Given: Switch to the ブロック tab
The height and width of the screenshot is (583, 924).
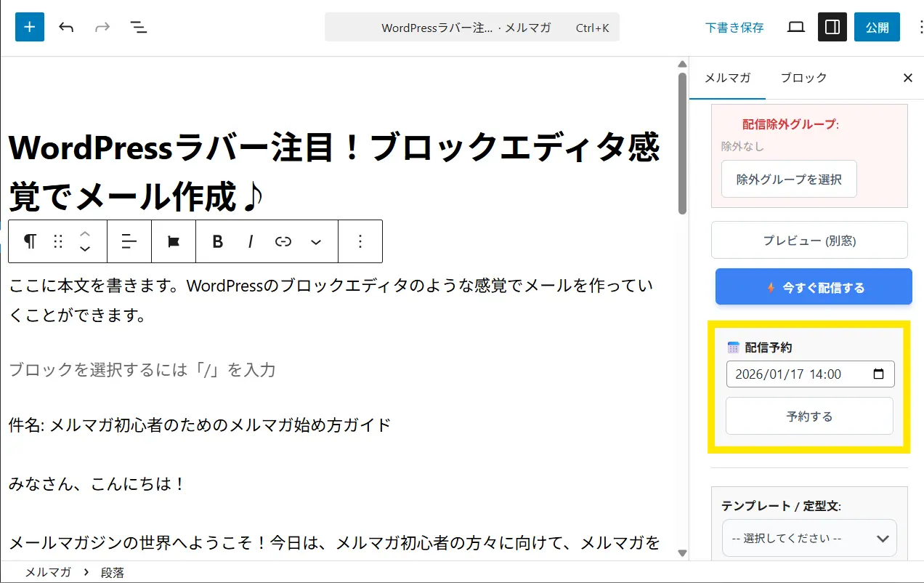Looking at the screenshot, I should [x=803, y=78].
